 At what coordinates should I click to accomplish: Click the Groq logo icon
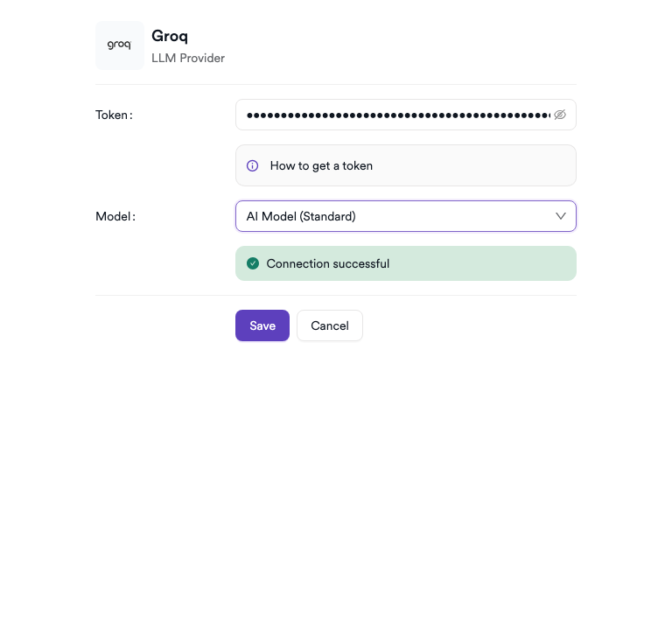pyautogui.click(x=119, y=45)
